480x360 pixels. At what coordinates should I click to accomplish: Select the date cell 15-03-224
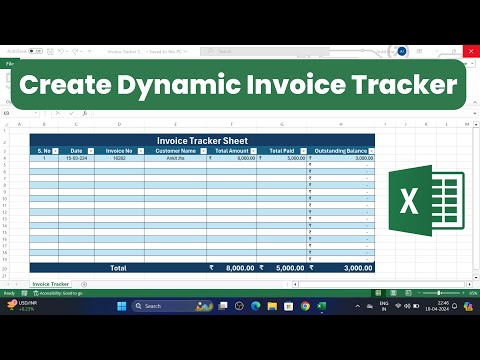pos(76,158)
